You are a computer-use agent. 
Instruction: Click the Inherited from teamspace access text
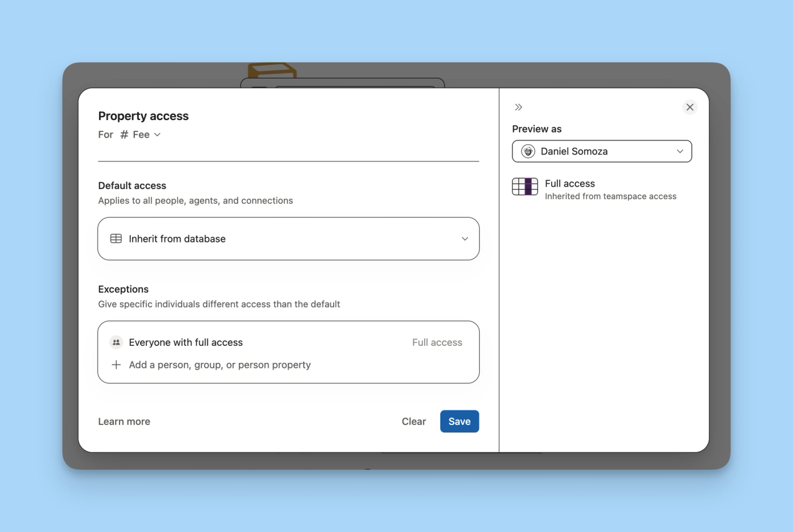(x=610, y=196)
